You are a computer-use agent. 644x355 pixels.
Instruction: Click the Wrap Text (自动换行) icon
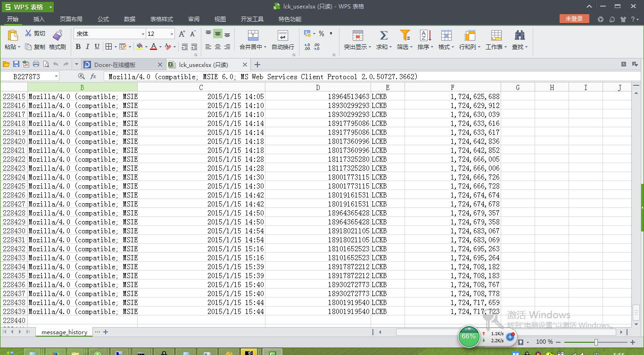point(282,35)
